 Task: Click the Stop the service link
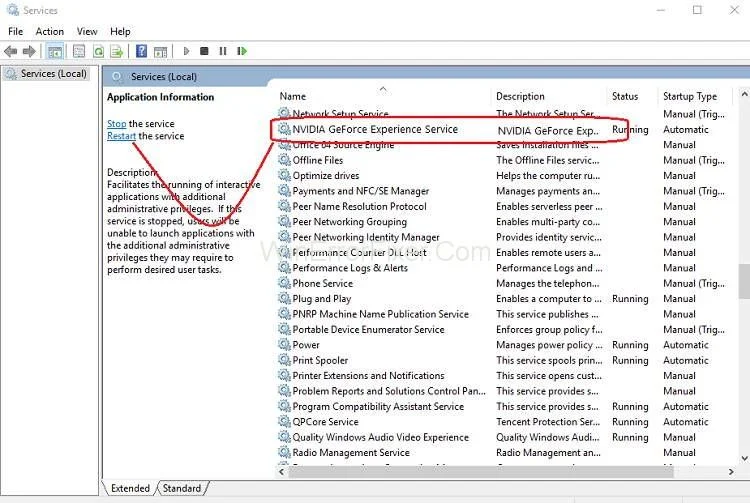click(116, 124)
